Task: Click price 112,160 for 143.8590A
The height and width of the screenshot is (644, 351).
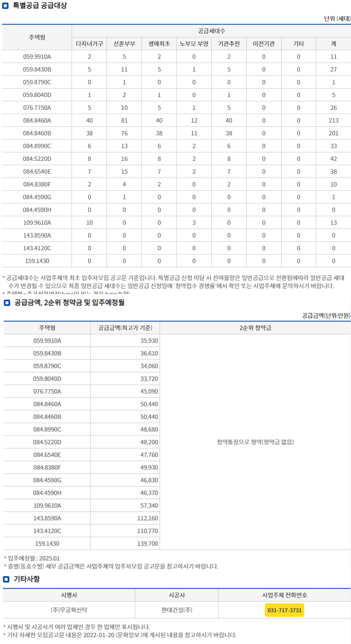Action: click(148, 518)
